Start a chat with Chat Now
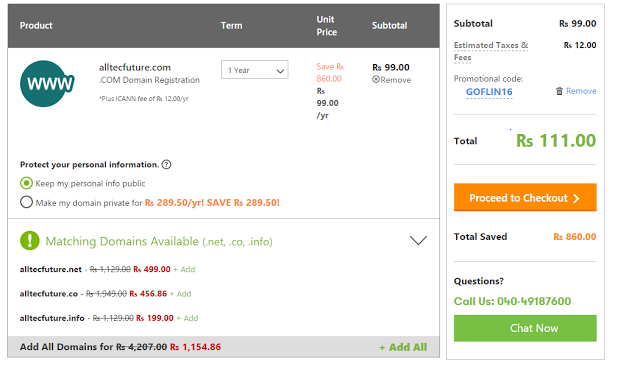The width and height of the screenshot is (640, 366). 525,328
